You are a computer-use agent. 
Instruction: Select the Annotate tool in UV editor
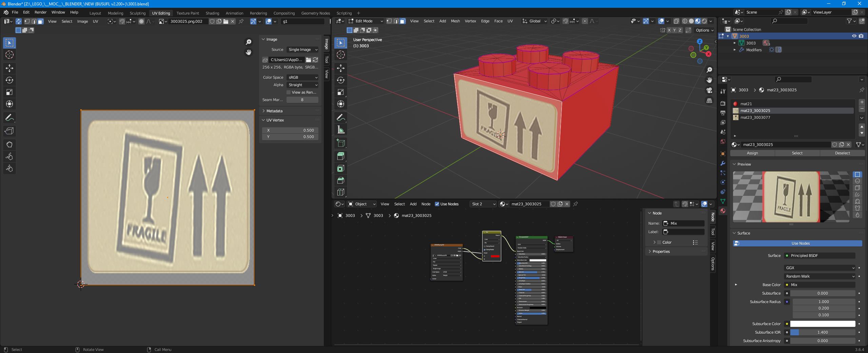pyautogui.click(x=9, y=118)
